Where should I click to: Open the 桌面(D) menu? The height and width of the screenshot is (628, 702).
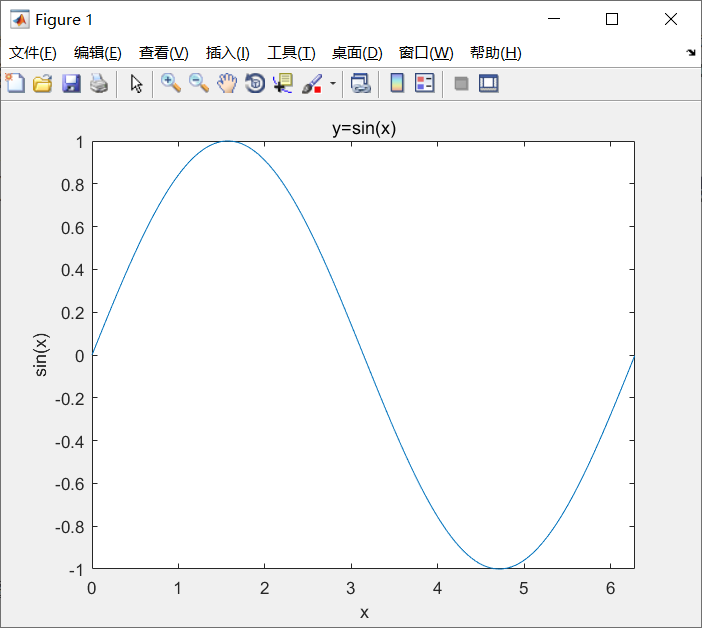357,53
